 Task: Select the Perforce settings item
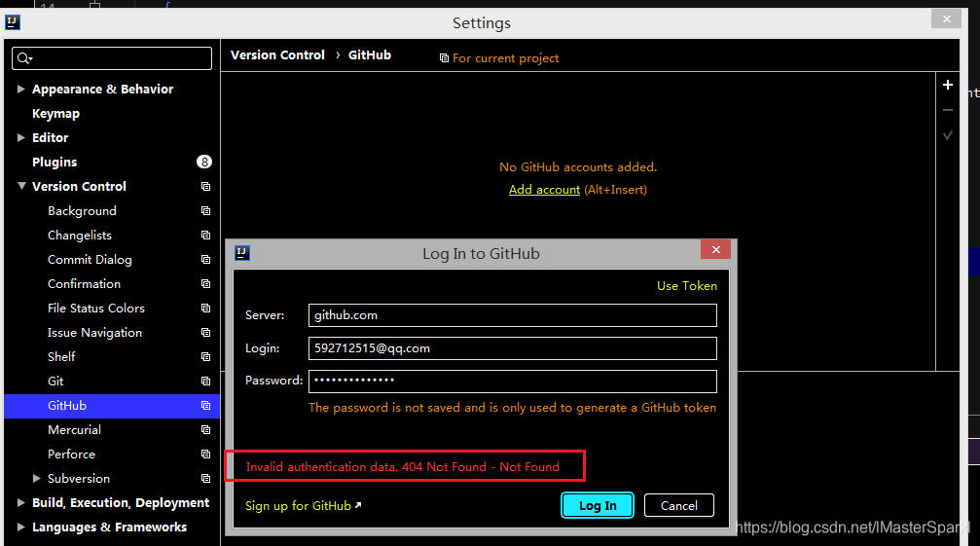(x=71, y=455)
